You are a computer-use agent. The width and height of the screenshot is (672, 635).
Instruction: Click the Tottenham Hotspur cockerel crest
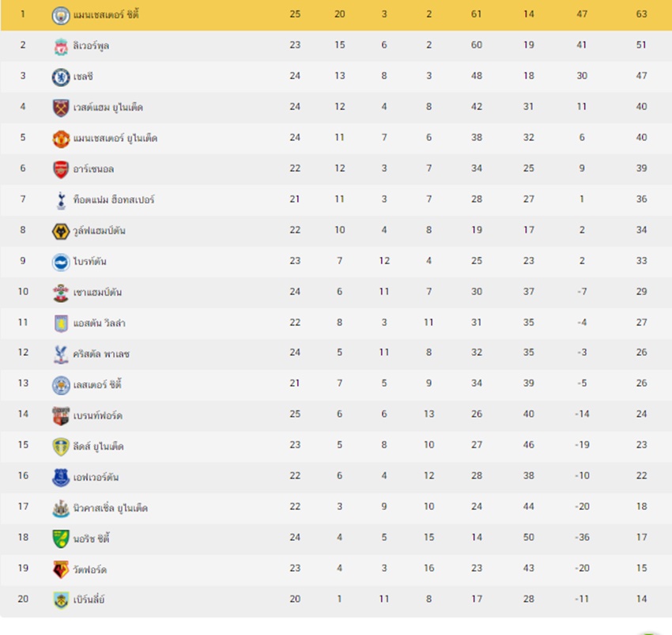pyautogui.click(x=61, y=200)
